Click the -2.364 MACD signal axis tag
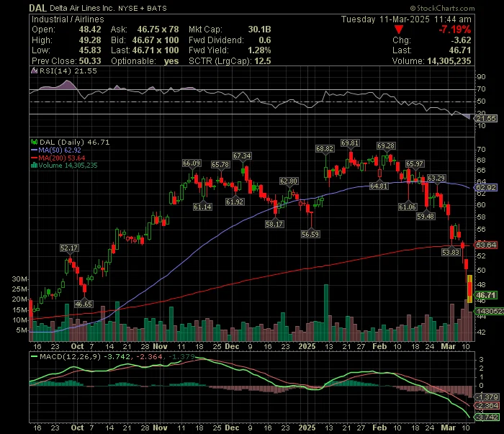 point(487,406)
